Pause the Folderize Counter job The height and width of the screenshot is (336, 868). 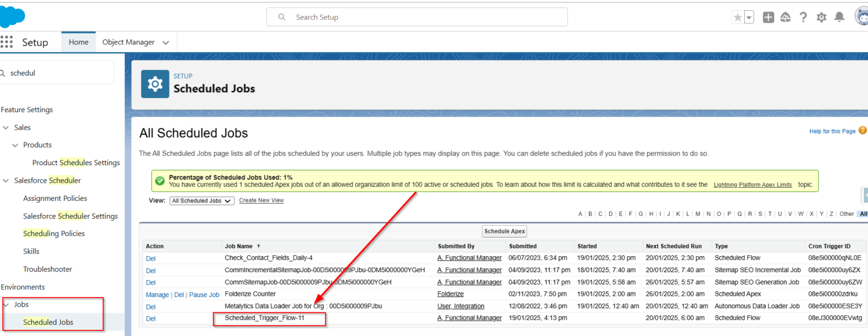204,295
